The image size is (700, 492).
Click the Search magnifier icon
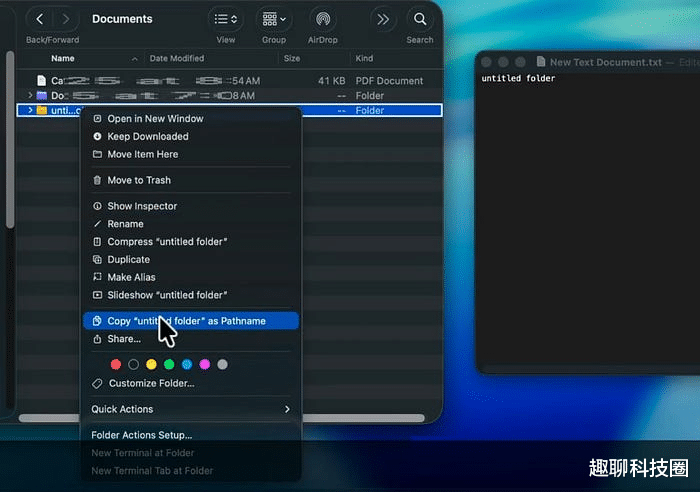(420, 19)
